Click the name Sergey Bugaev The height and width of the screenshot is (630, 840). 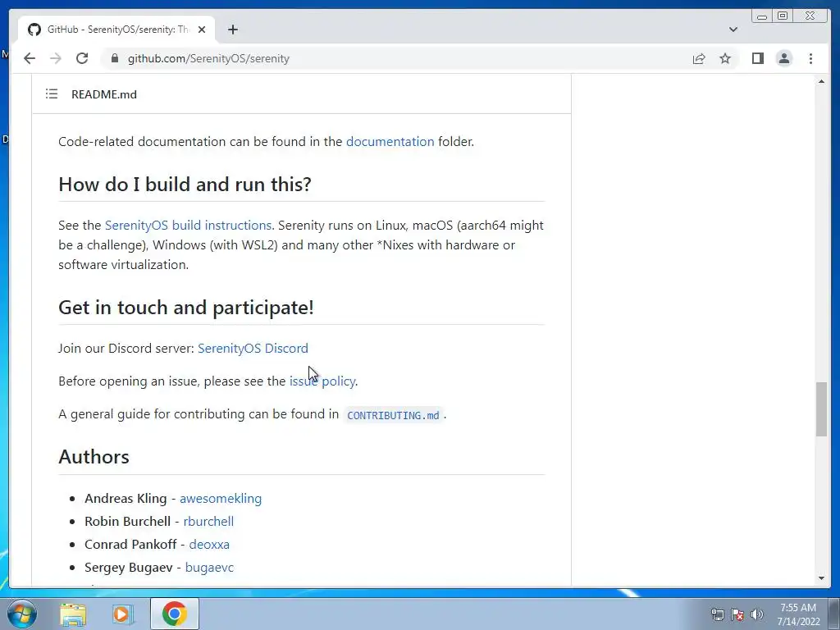pos(129,568)
